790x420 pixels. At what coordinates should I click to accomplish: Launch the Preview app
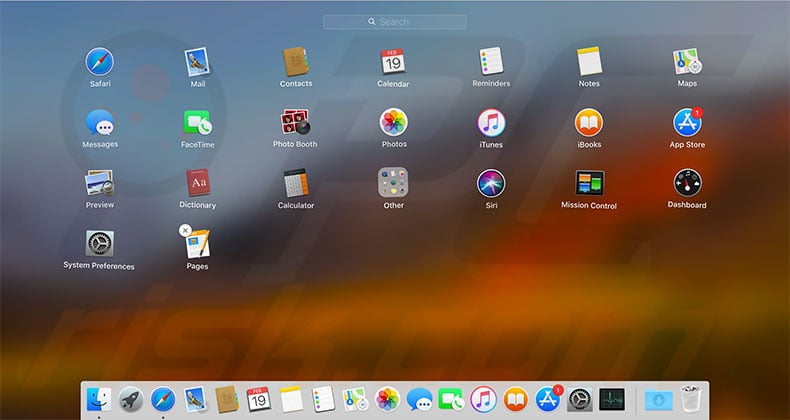[x=100, y=183]
